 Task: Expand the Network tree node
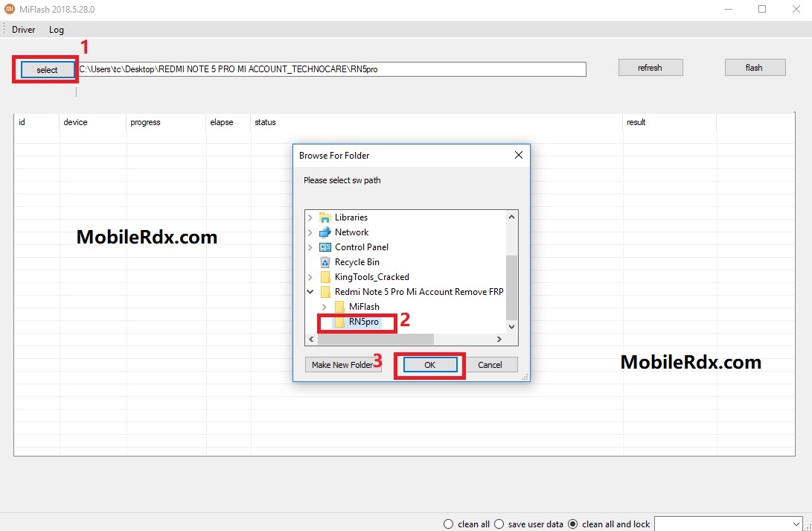310,232
